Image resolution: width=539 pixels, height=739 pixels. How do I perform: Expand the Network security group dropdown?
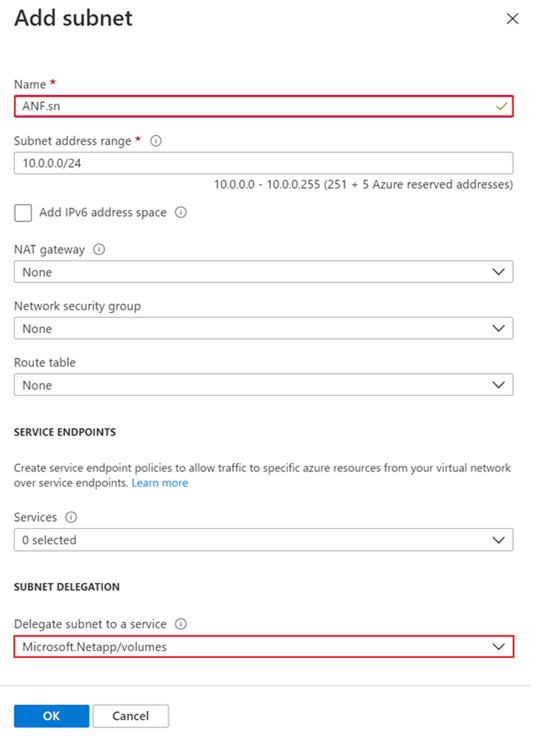[263, 328]
